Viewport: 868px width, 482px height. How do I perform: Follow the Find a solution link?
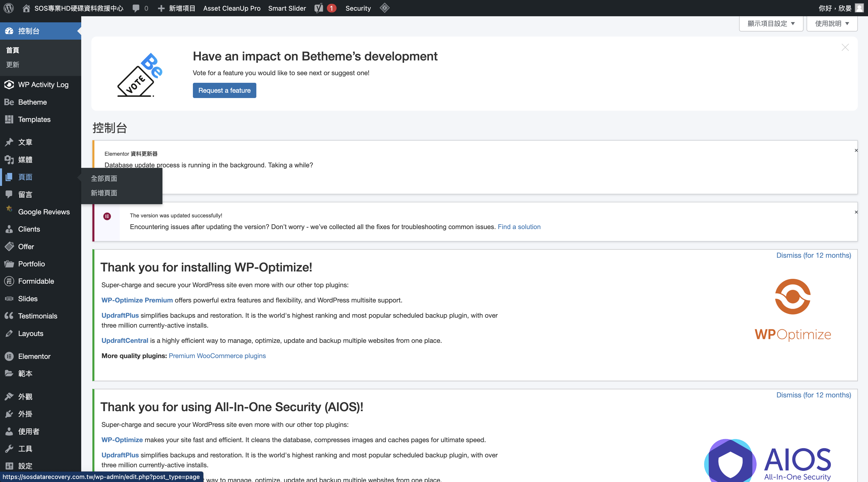point(519,227)
